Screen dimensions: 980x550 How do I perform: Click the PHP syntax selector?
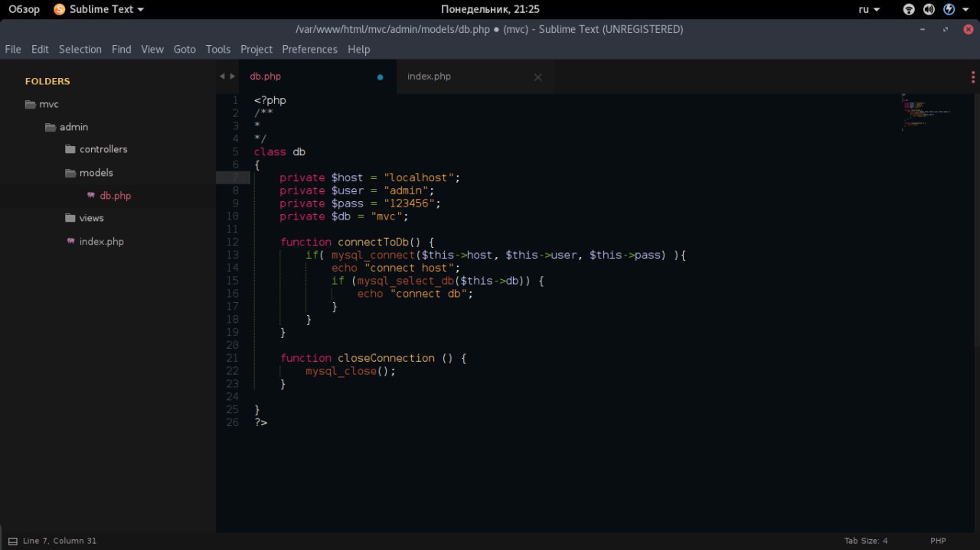click(x=938, y=541)
